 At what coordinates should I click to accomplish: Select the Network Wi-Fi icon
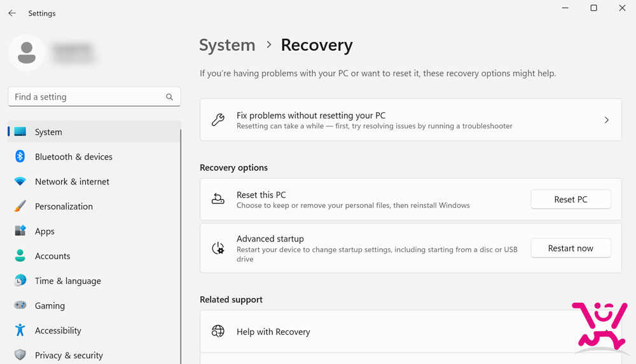[x=20, y=181]
